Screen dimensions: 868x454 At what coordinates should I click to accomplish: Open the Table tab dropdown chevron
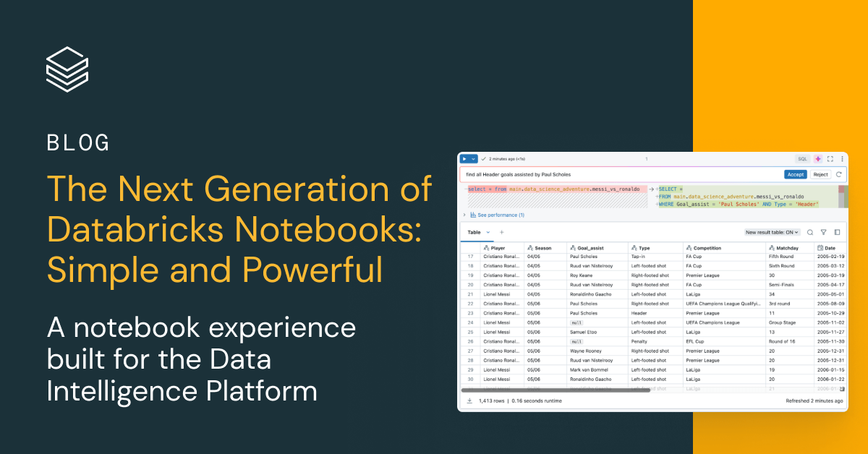pos(488,232)
